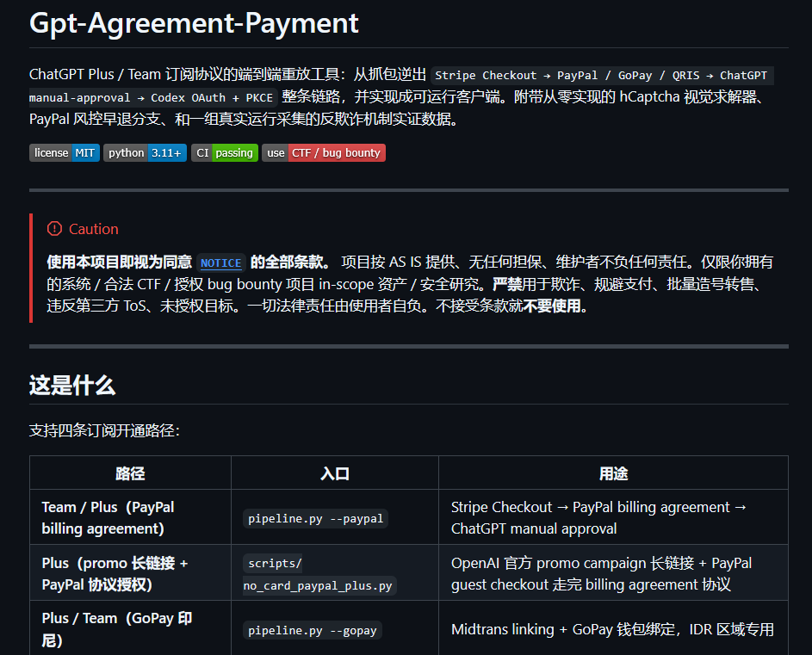Click the Caution label text
This screenshot has height=655, width=812.
(x=94, y=229)
